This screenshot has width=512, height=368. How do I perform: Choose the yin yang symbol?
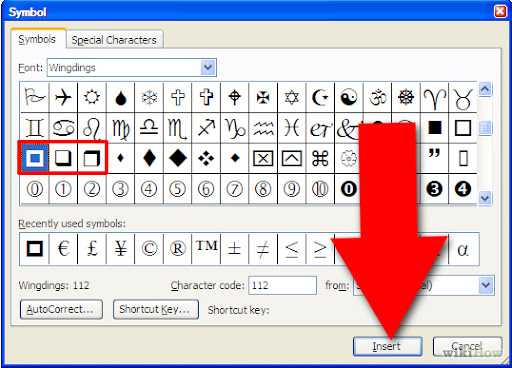pos(349,98)
